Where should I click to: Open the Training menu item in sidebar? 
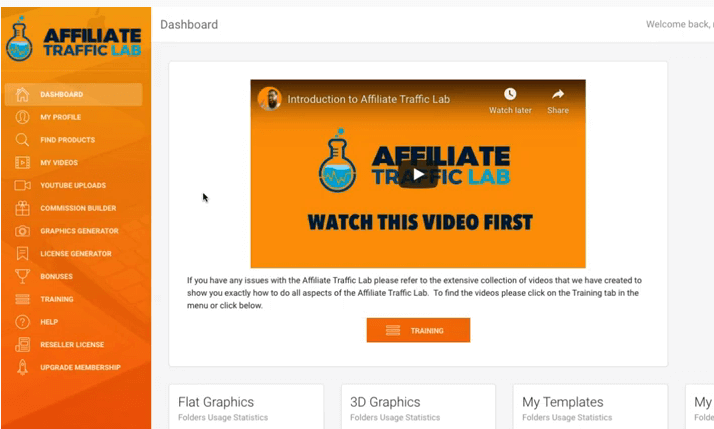pos(73,299)
